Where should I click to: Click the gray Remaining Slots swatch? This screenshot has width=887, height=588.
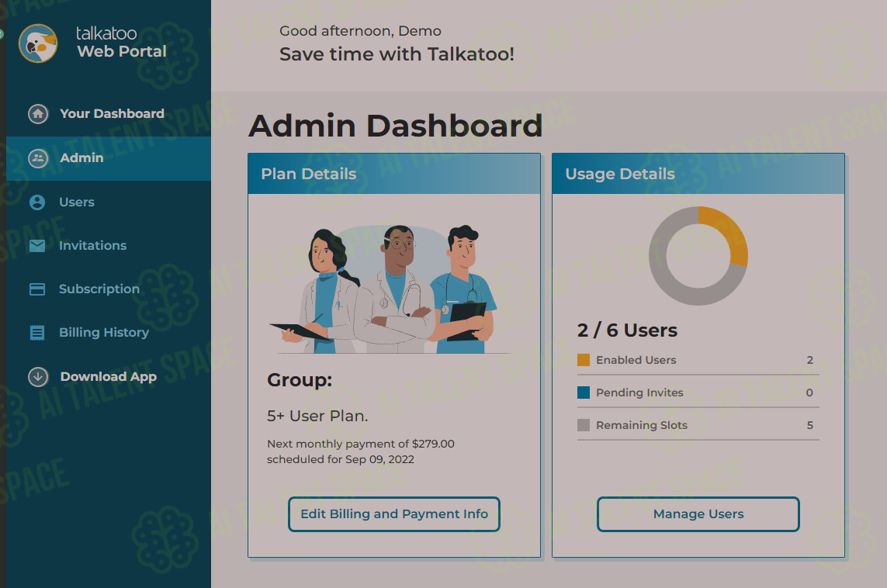(x=584, y=425)
